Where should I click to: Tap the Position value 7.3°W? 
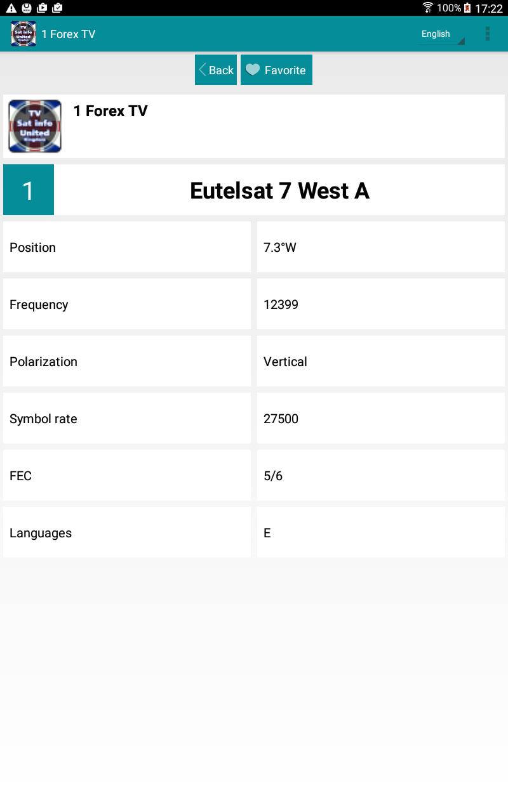(280, 247)
